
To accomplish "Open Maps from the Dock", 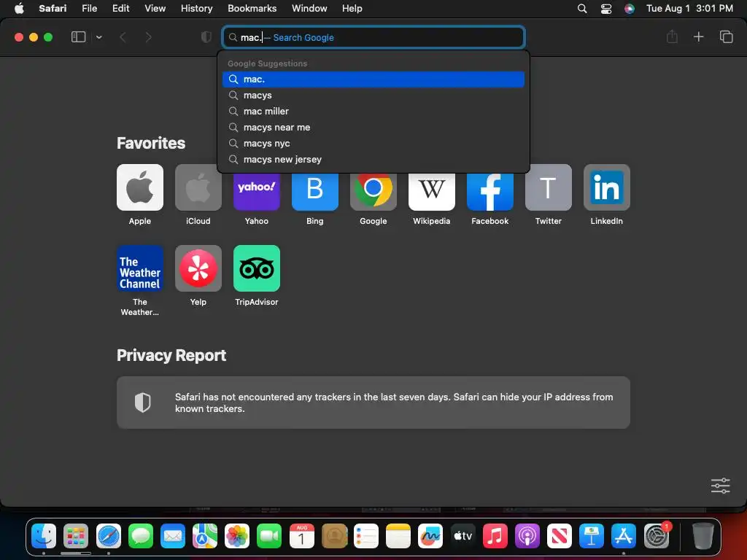I will click(x=205, y=536).
